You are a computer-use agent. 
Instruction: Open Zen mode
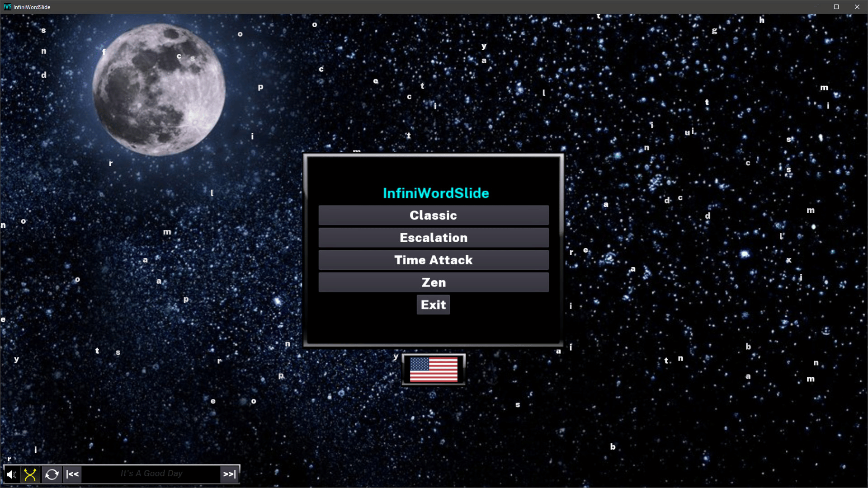[x=434, y=282]
